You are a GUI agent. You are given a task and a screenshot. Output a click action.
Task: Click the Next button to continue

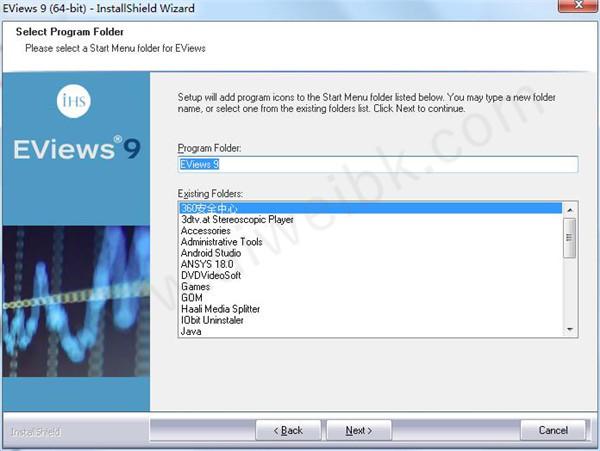(x=359, y=430)
